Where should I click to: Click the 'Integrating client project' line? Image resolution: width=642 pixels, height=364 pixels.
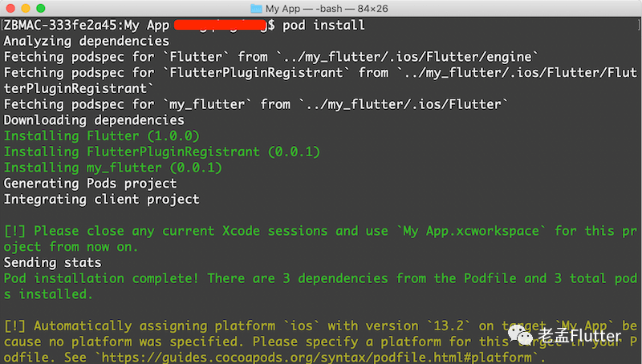[102, 199]
